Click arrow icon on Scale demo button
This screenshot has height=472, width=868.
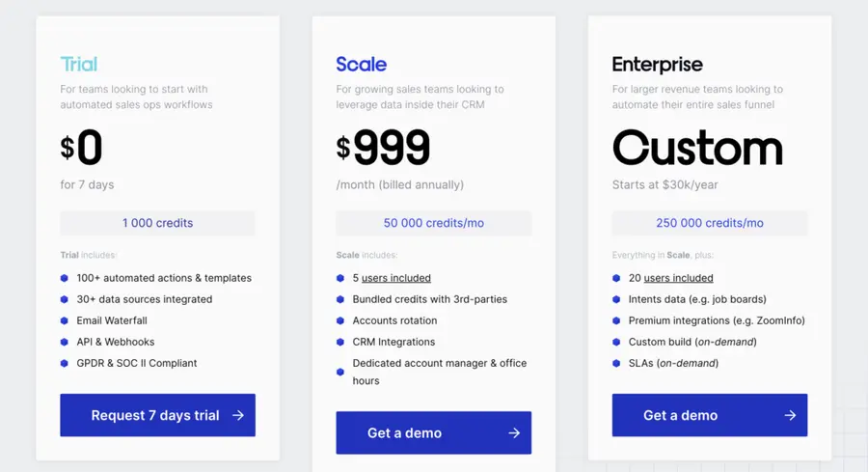click(514, 432)
